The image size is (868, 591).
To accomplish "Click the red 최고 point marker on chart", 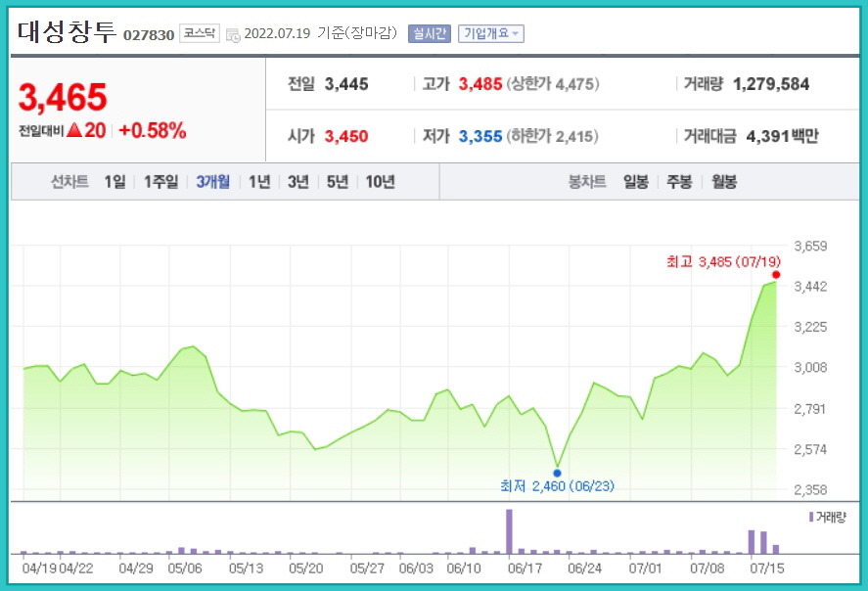I will tap(776, 275).
